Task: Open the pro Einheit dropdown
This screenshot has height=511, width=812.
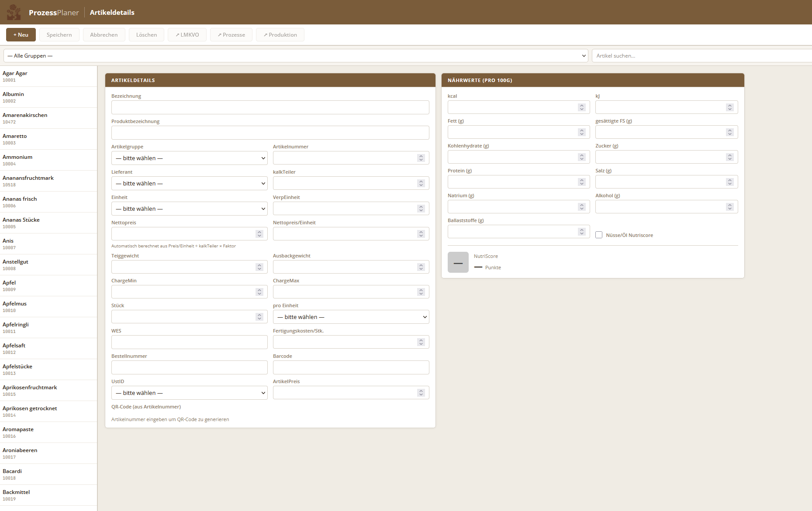Action: point(351,317)
